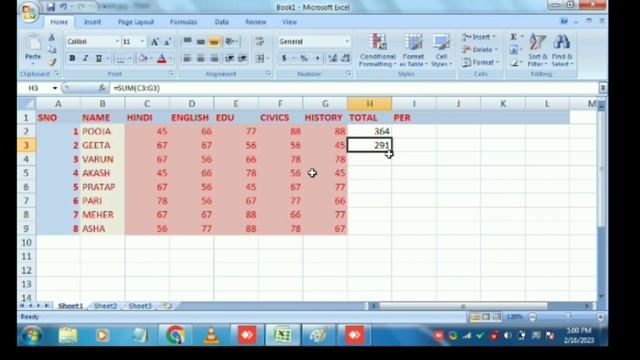The width and height of the screenshot is (640, 360).
Task: Apply percent style format
Action: tap(304, 58)
